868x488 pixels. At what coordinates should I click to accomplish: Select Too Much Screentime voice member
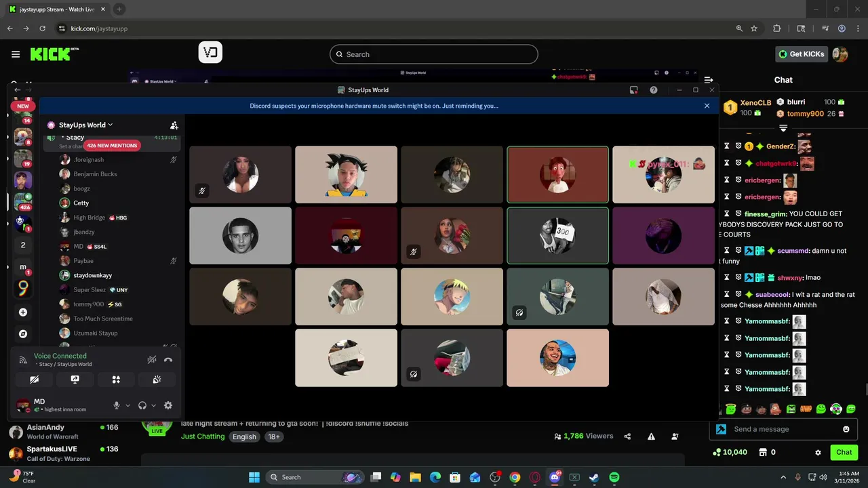tap(102, 319)
